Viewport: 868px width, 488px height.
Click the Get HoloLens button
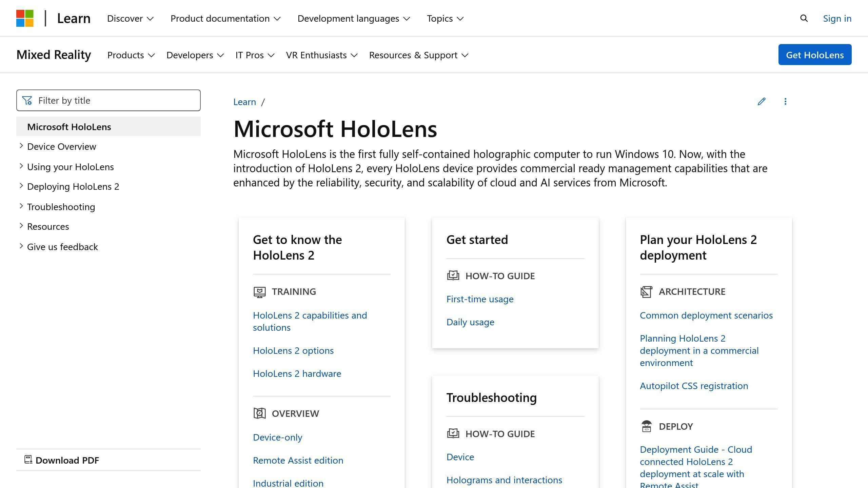(815, 55)
